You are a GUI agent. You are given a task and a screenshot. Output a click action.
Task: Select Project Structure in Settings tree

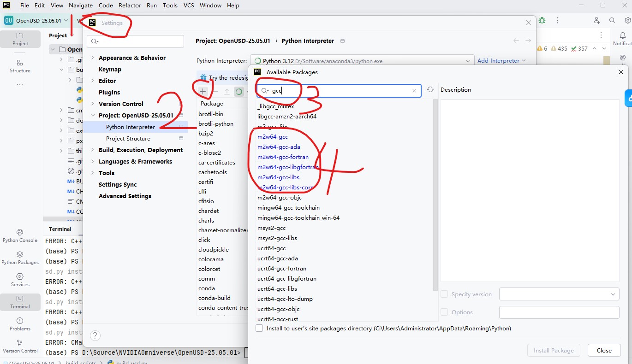coord(128,138)
